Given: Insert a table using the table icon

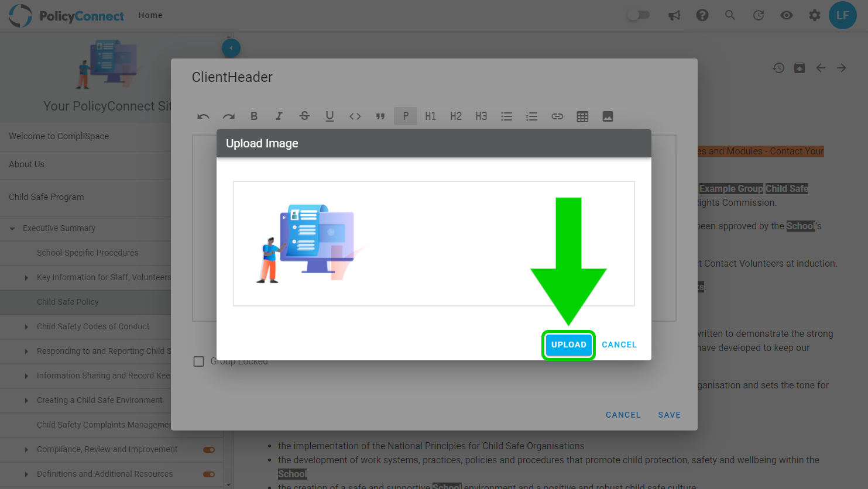Looking at the screenshot, I should click(582, 116).
